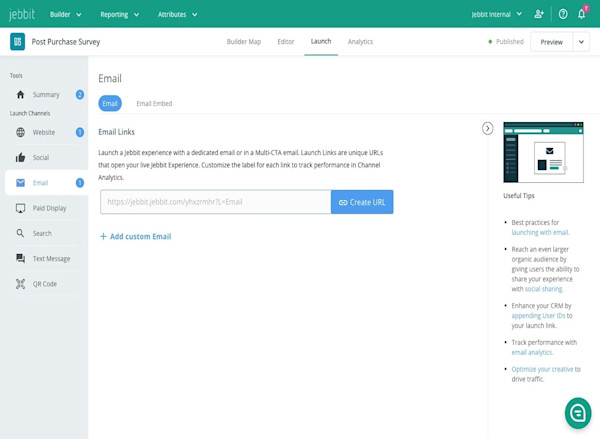The image size is (600, 439).
Task: Click the Summary badge showing 2
Action: pos(80,95)
